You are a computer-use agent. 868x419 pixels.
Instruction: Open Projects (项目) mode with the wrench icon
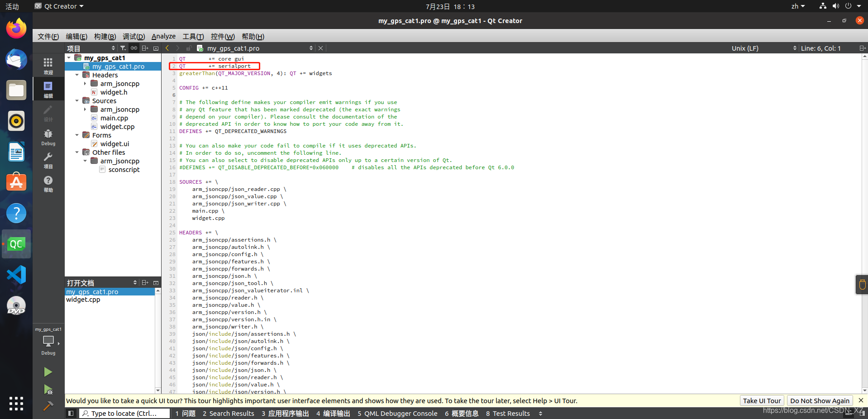48,160
